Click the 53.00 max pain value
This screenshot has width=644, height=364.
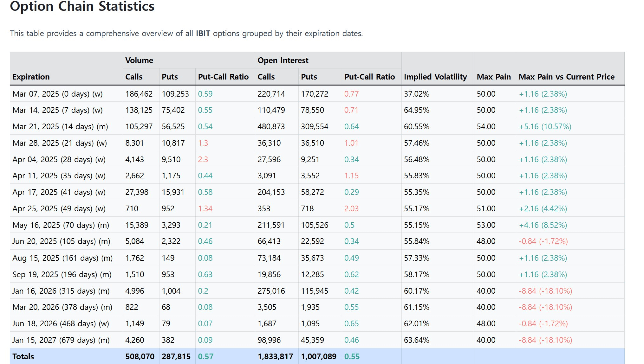(x=486, y=225)
